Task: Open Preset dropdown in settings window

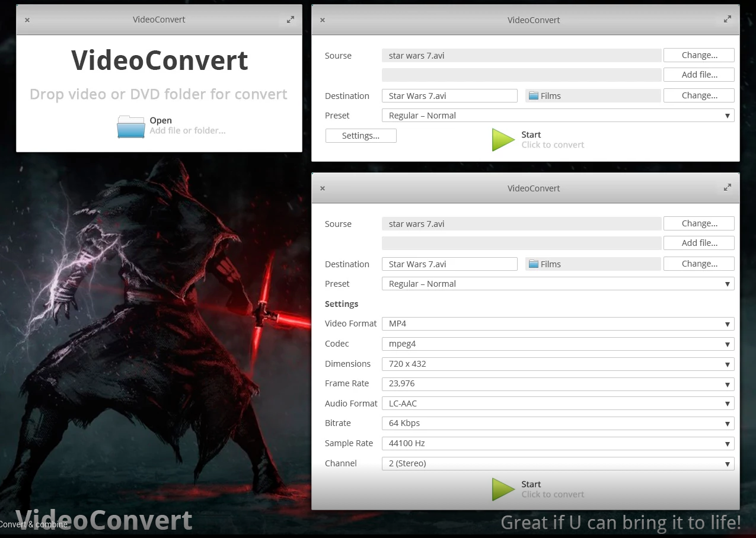Action: pos(558,284)
